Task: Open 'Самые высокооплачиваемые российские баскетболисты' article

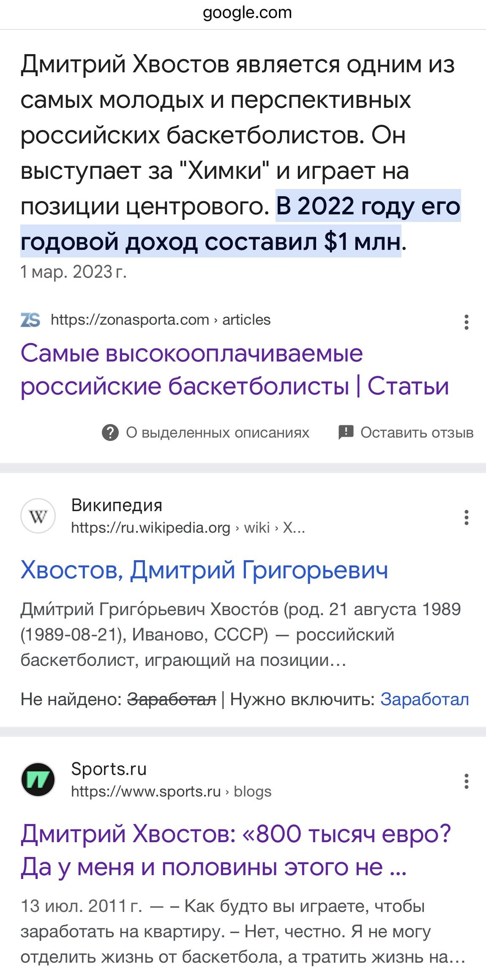Action: pos(235,370)
